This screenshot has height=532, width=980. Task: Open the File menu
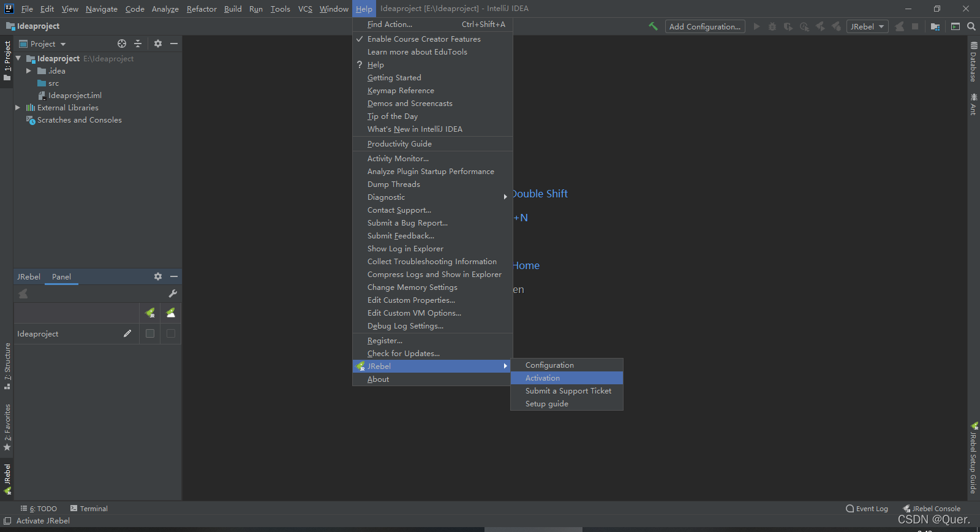click(x=27, y=9)
